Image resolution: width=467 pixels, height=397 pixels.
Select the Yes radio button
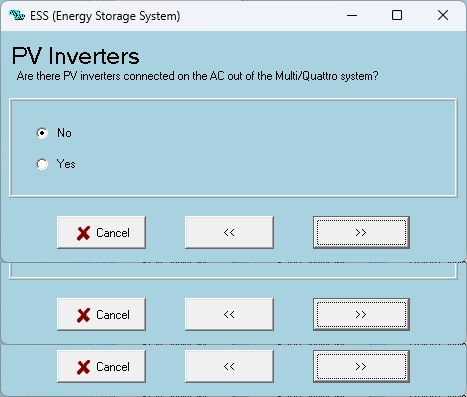[x=42, y=164]
